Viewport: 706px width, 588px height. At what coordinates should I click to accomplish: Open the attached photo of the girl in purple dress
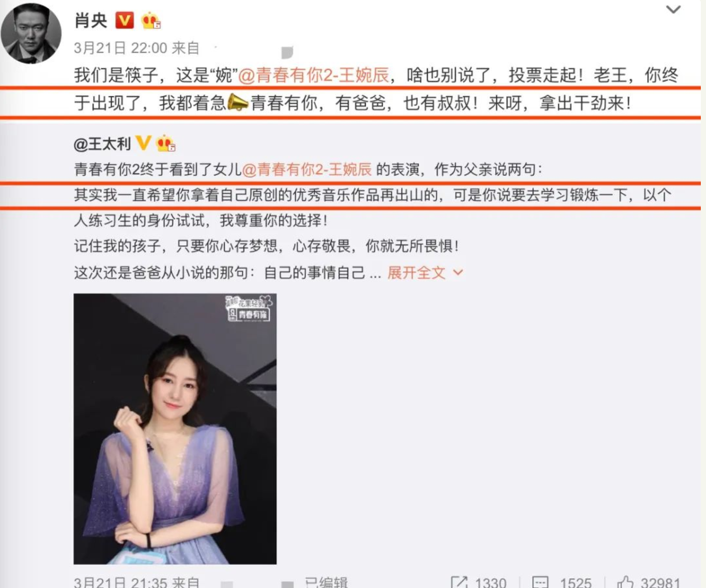(175, 429)
